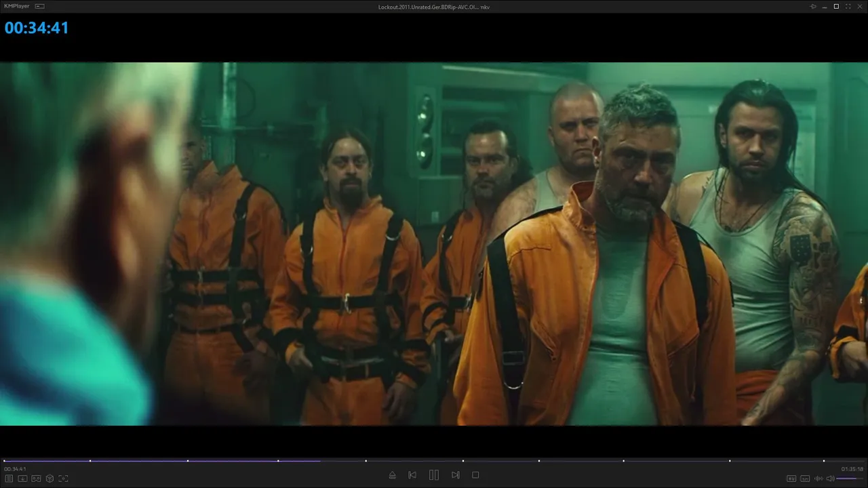Click the Lockout.2011 file title text
The height and width of the screenshot is (488, 868).
coord(434,7)
